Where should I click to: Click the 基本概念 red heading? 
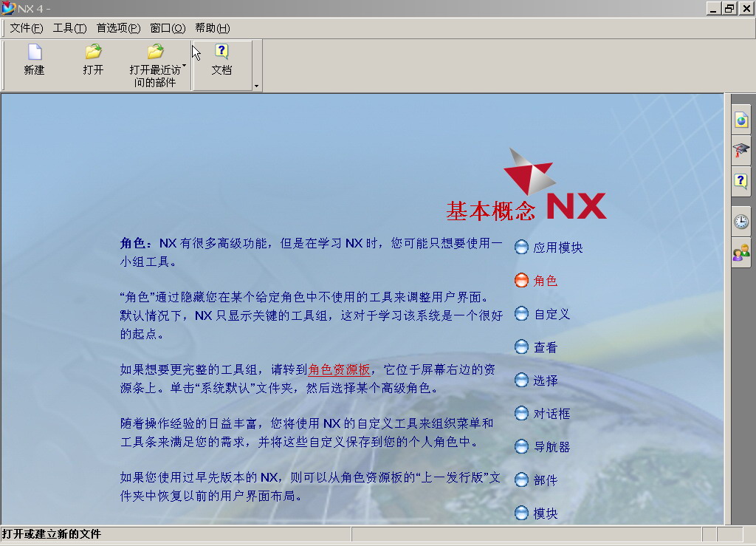click(x=491, y=211)
